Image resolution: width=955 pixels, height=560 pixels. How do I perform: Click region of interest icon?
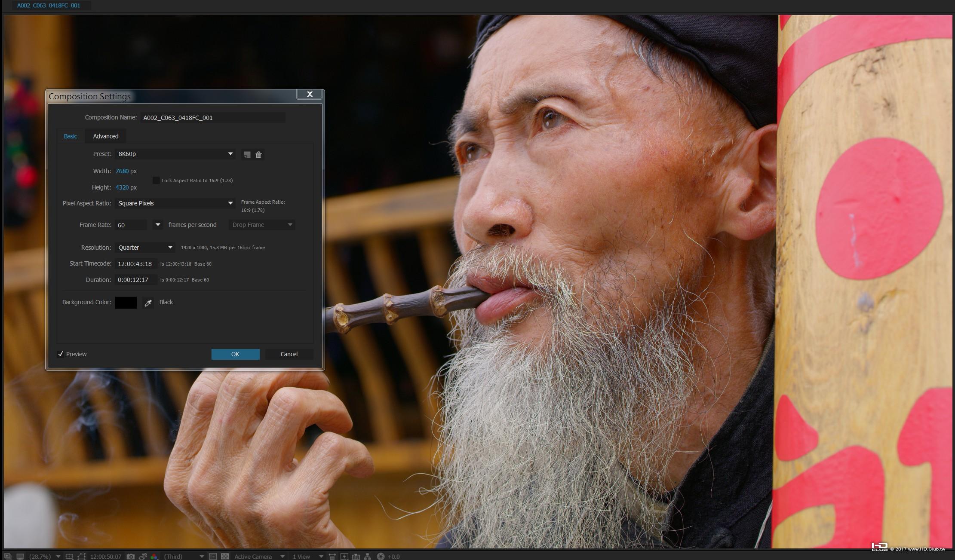pos(212,557)
